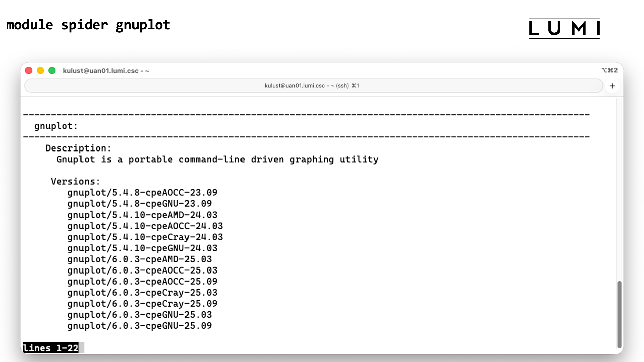Click the LUMI logo
644x362 pixels.
click(x=565, y=28)
